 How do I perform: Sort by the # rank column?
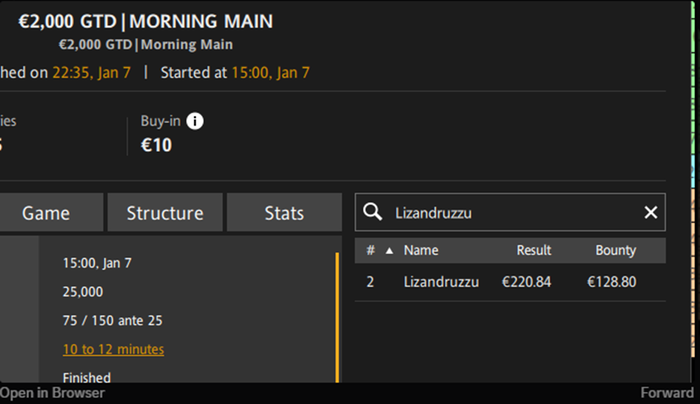tap(370, 251)
